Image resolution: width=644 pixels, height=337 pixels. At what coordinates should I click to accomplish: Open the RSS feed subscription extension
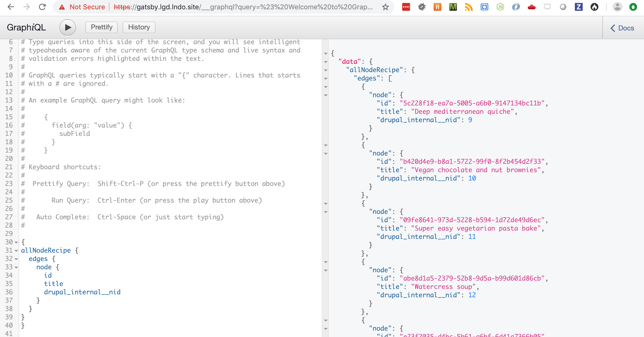click(468, 7)
